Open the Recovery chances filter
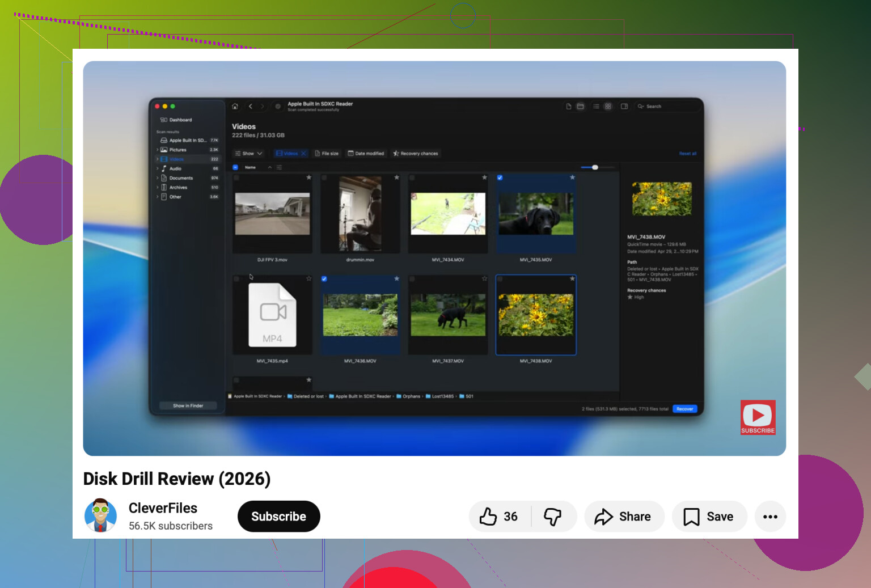 [x=416, y=154]
